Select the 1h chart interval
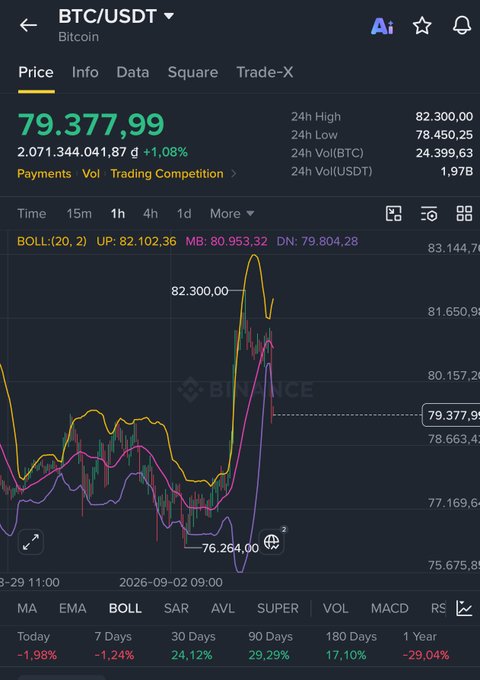This screenshot has width=480, height=680. coord(118,213)
